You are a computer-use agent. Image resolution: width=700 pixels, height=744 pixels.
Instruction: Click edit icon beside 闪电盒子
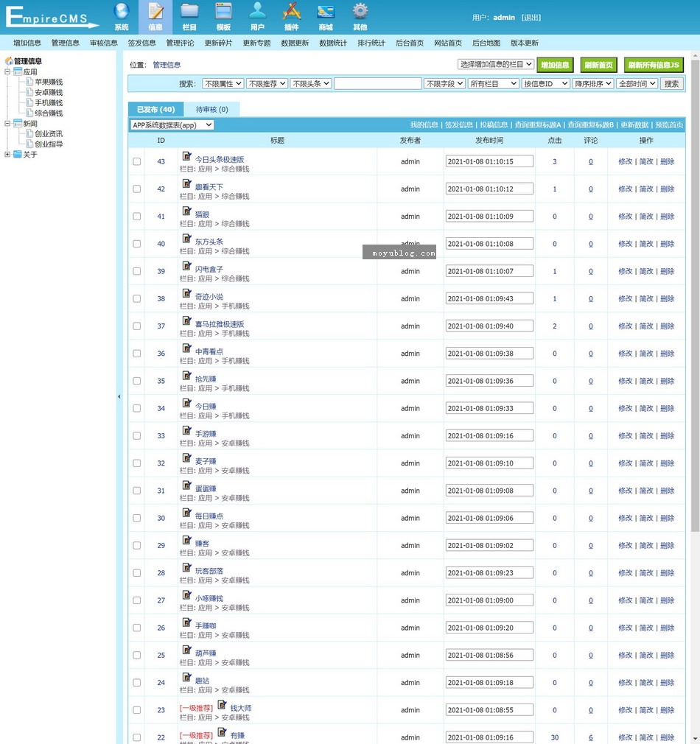coord(187,266)
